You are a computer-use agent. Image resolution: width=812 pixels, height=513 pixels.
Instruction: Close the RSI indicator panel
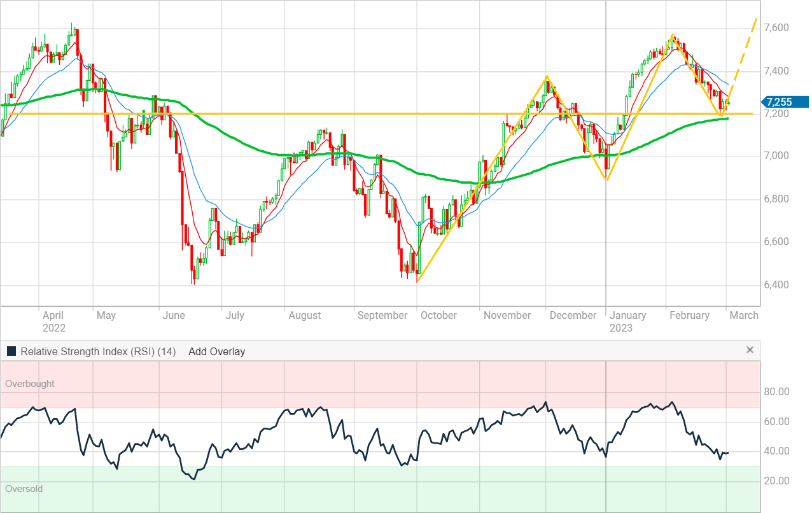pos(750,350)
